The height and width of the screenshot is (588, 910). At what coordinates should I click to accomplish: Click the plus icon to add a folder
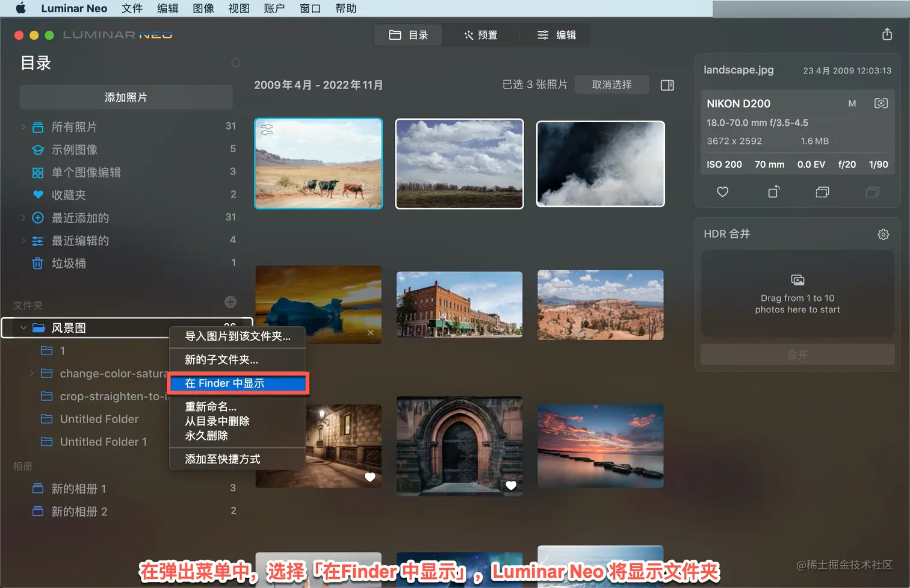231,302
